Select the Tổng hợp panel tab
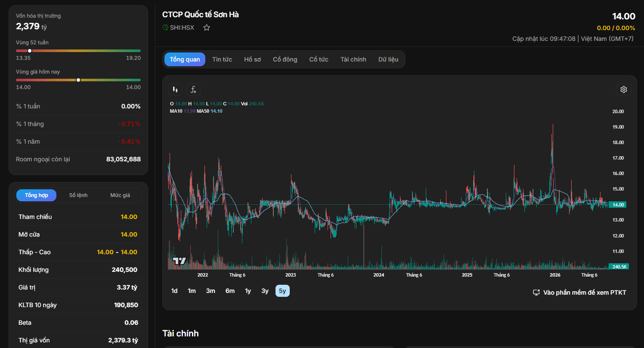The width and height of the screenshot is (644, 348). coord(37,195)
